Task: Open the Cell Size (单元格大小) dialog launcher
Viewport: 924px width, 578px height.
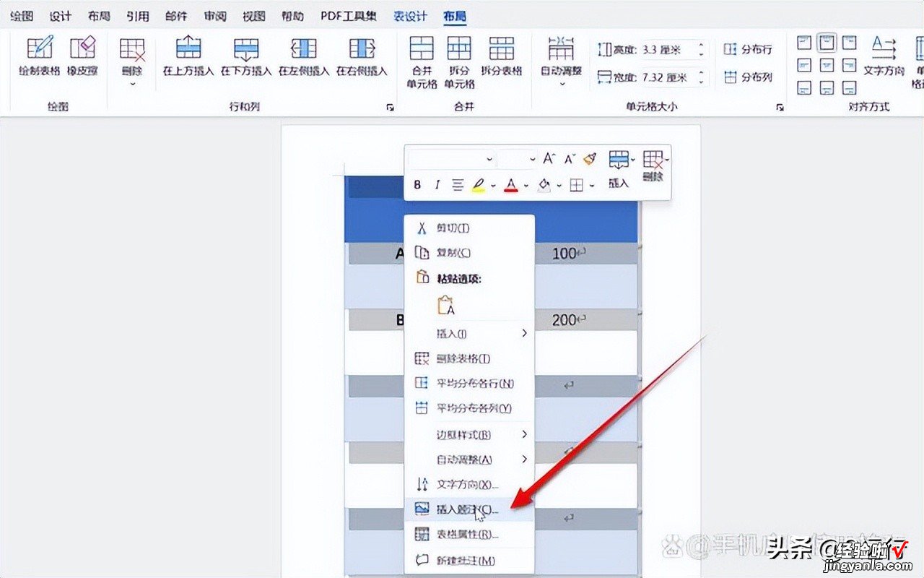Action: pyautogui.click(x=780, y=107)
